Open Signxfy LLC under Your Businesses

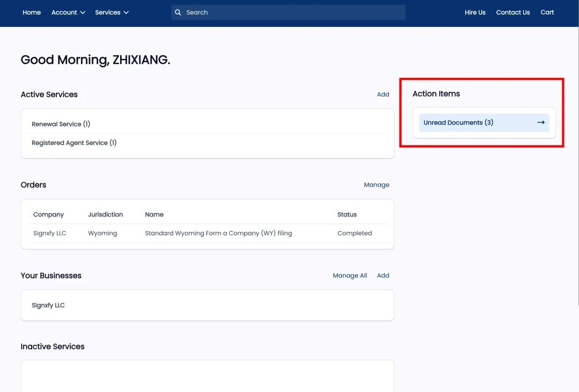48,305
